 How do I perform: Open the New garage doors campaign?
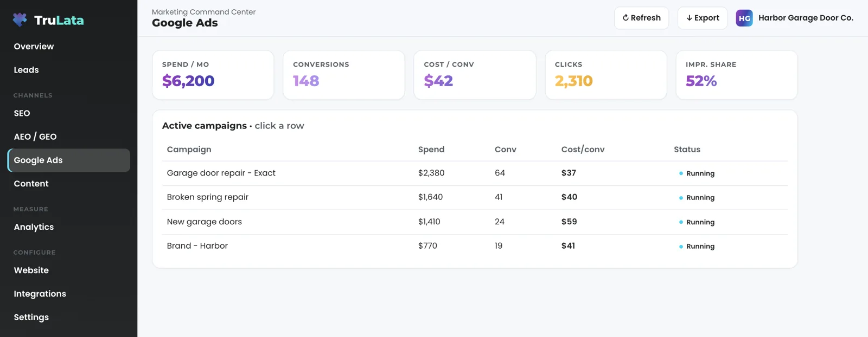point(475,222)
